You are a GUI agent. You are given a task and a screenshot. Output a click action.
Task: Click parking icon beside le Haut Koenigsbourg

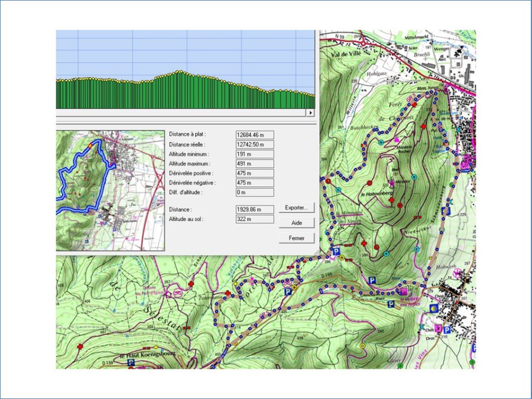[x=131, y=362]
